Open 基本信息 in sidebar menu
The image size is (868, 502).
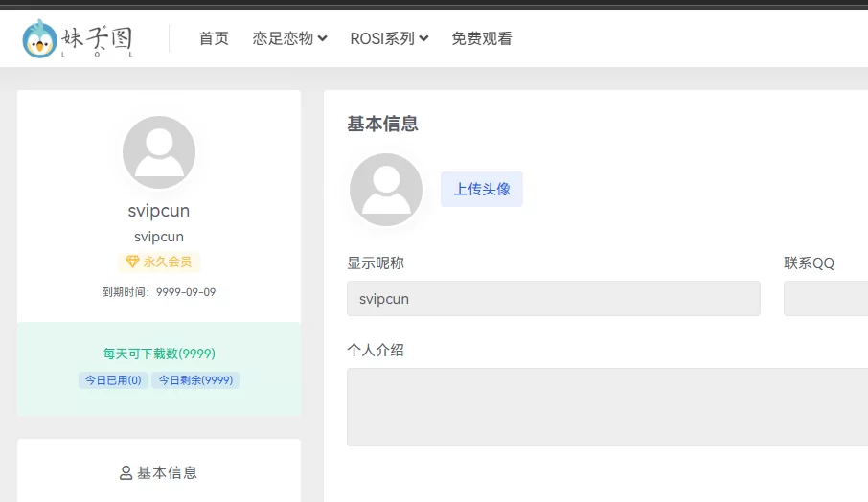(x=159, y=472)
